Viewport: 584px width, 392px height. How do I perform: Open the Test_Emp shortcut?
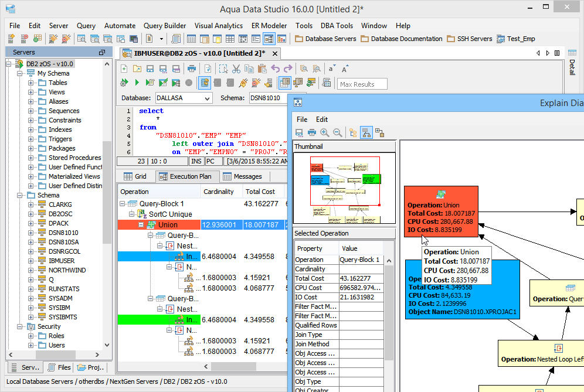tap(516, 39)
